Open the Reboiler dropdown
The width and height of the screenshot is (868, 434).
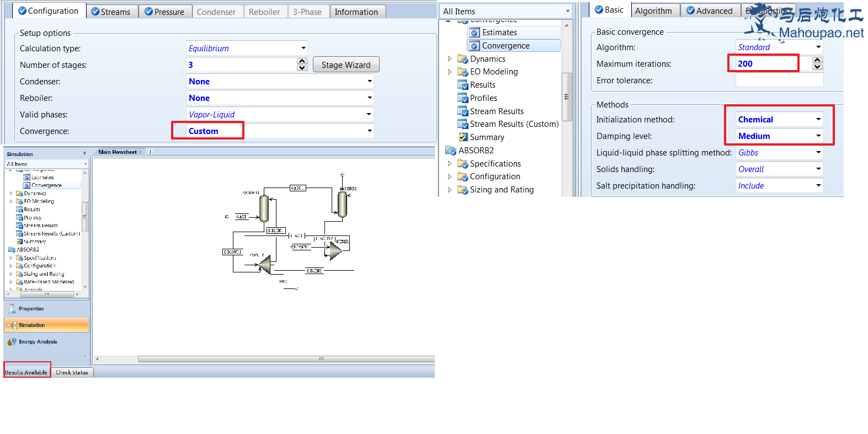point(369,98)
